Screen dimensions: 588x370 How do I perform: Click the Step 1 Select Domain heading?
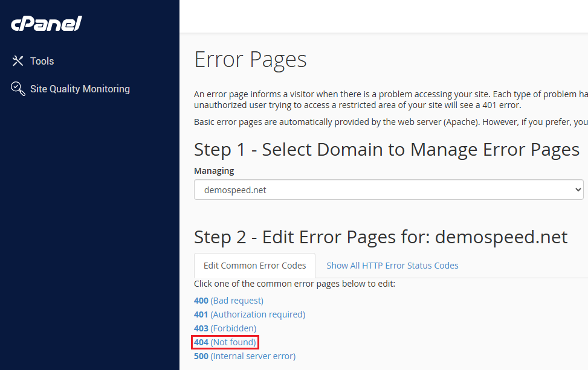pos(386,149)
